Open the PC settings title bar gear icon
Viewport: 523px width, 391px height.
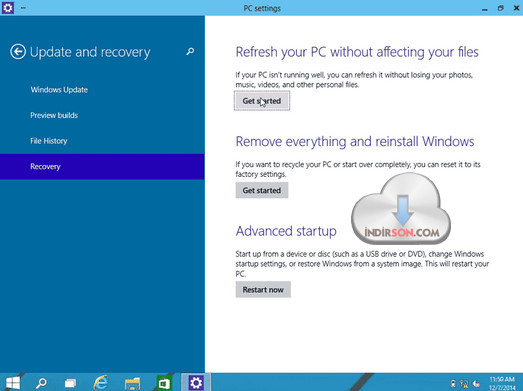[x=8, y=8]
